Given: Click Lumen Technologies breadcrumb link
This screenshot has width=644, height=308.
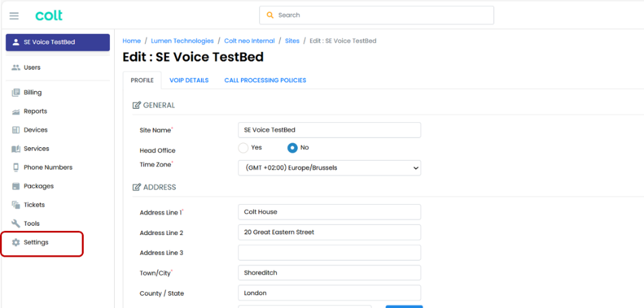Looking at the screenshot, I should point(182,41).
